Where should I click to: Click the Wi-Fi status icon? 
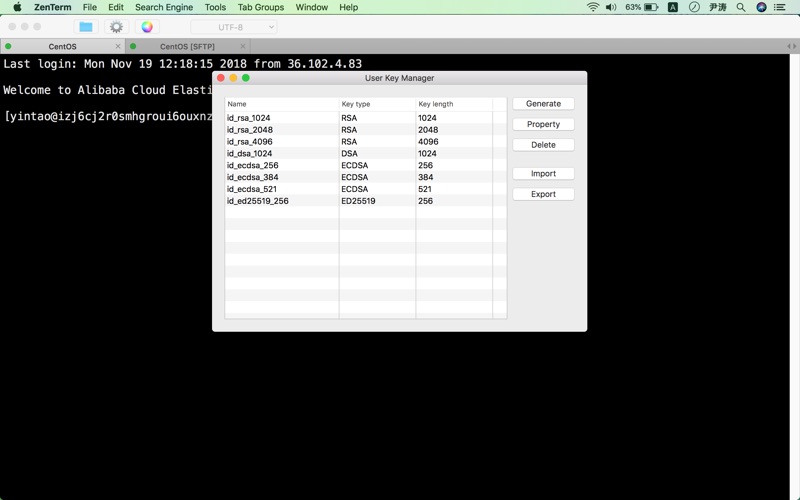592,7
